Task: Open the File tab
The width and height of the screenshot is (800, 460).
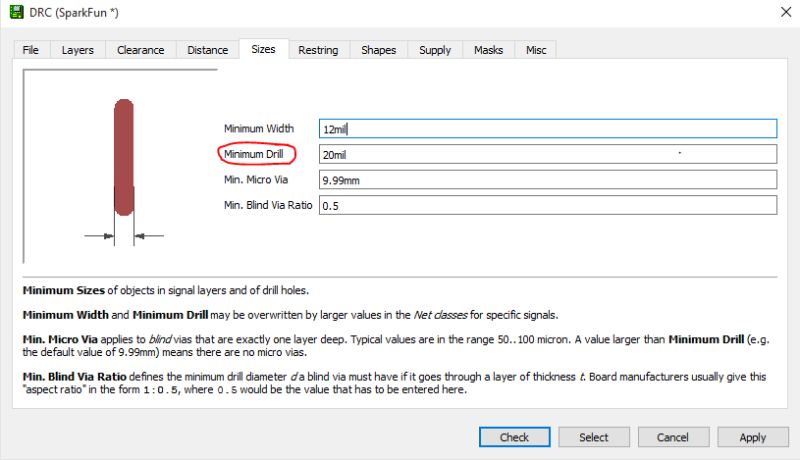Action: point(31,50)
